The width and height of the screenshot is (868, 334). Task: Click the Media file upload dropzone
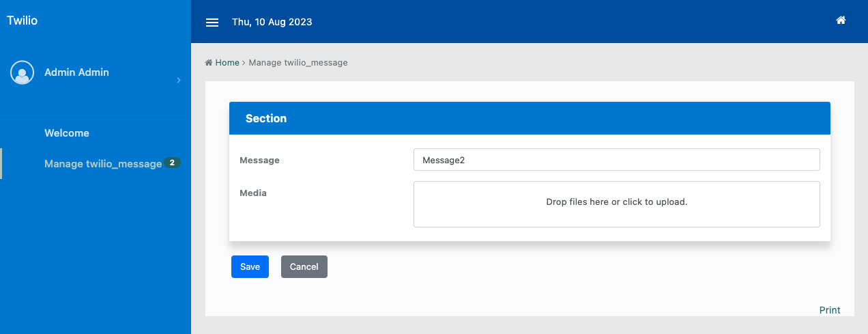(x=616, y=203)
